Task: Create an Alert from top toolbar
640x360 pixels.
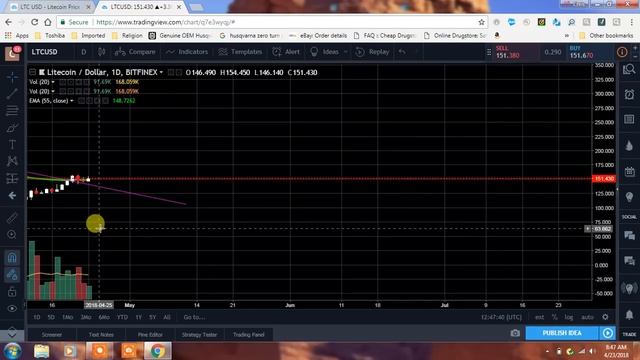Action: pyautogui.click(x=286, y=52)
